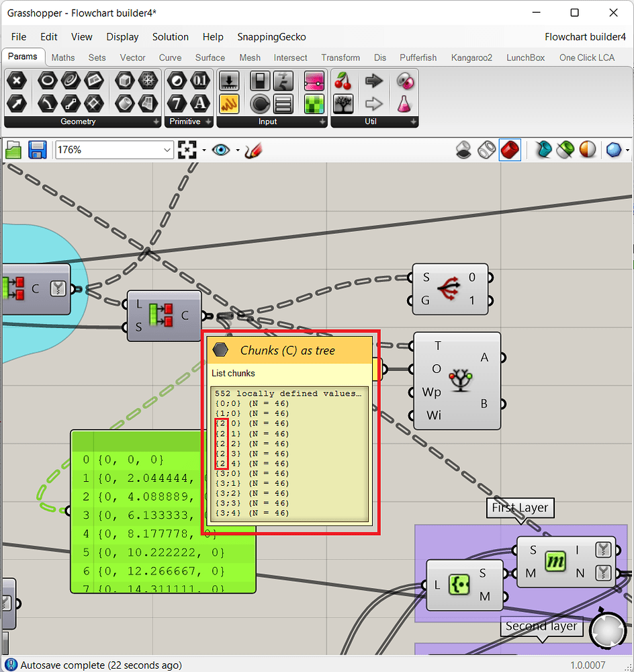634x672 pixels.
Task: Click the Sketch pen tool icon
Action: 253,150
